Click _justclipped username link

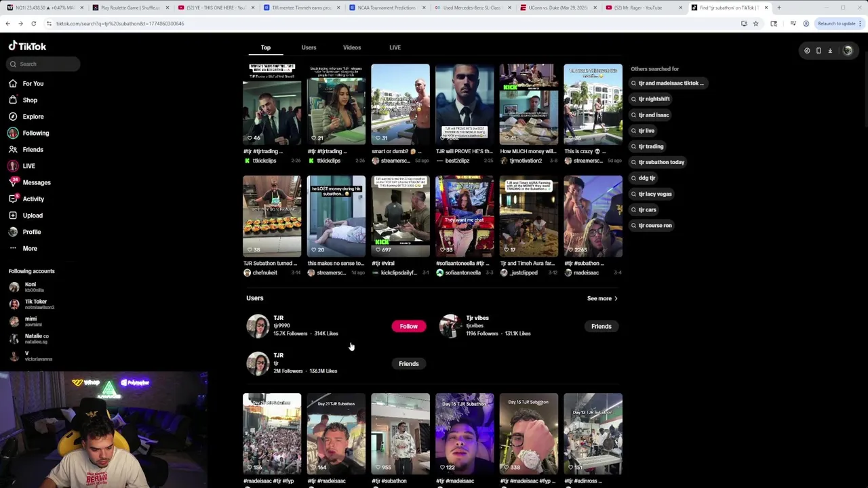pos(524,273)
